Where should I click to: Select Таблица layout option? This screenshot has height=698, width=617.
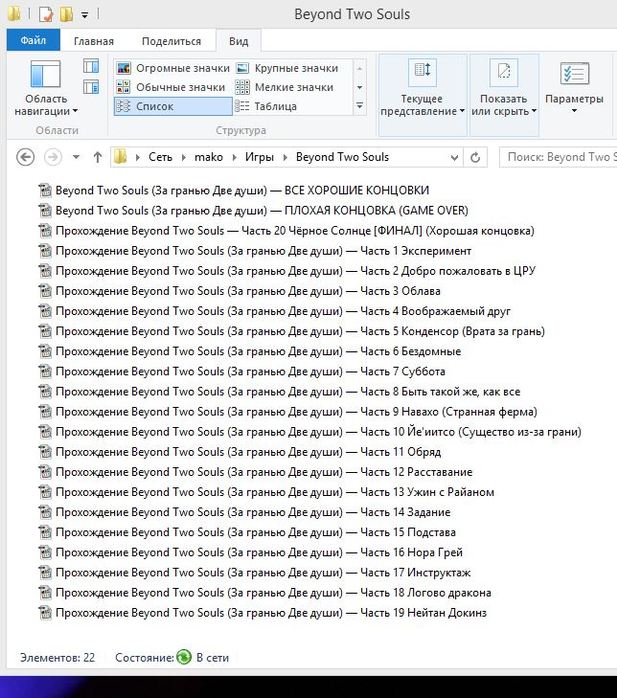tap(266, 106)
